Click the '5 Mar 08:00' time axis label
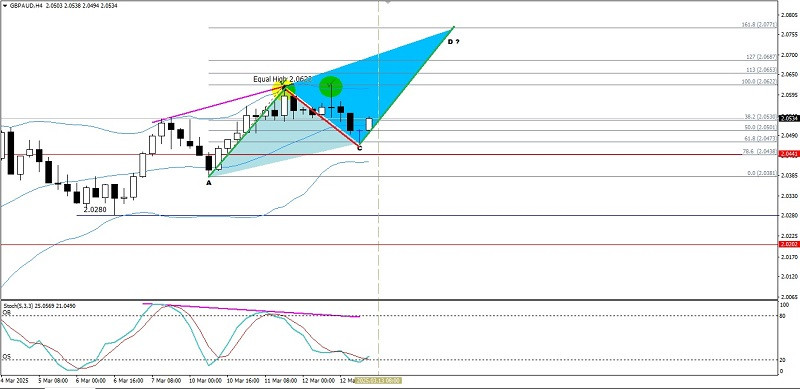Screen dimensions: 800x389 (x=53, y=380)
